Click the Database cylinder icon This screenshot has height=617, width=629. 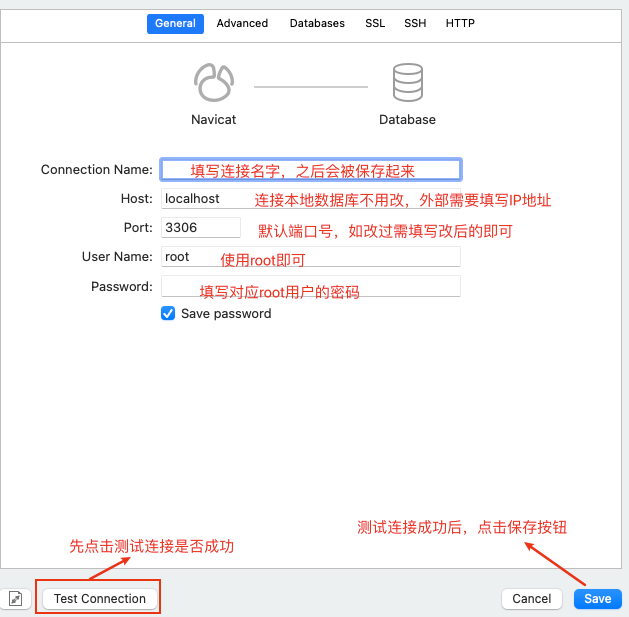click(407, 83)
